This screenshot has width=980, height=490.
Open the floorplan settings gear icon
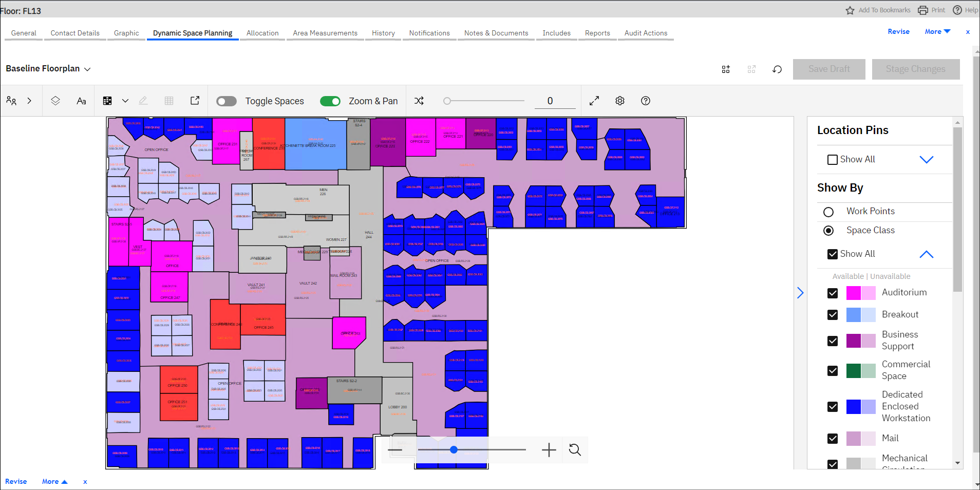click(619, 101)
